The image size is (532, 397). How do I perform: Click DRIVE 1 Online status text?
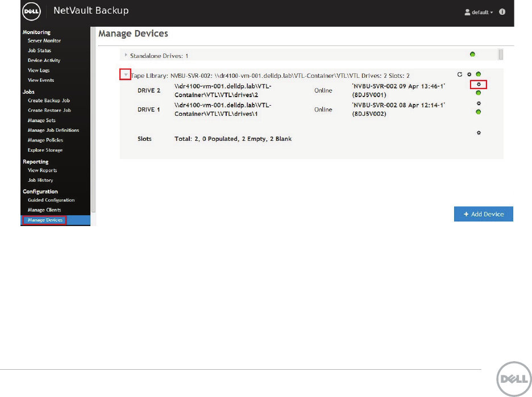pyautogui.click(x=323, y=110)
